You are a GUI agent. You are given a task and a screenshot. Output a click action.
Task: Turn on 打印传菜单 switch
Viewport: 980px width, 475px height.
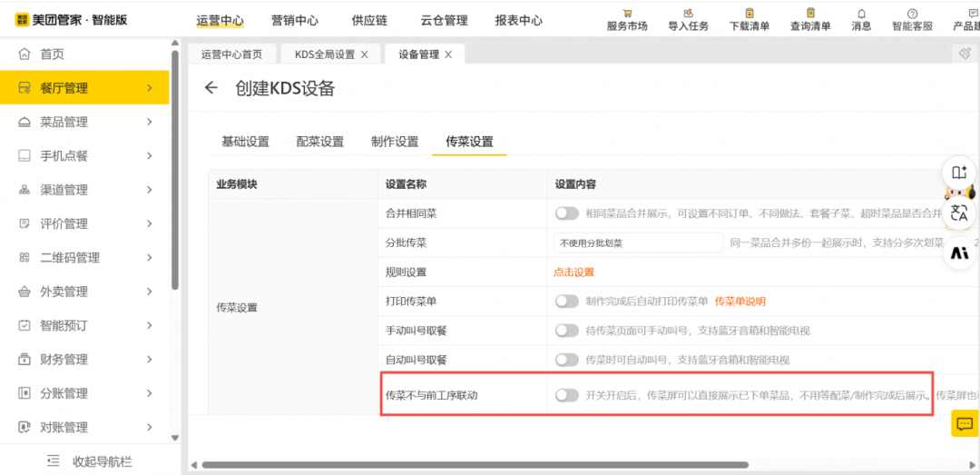567,302
